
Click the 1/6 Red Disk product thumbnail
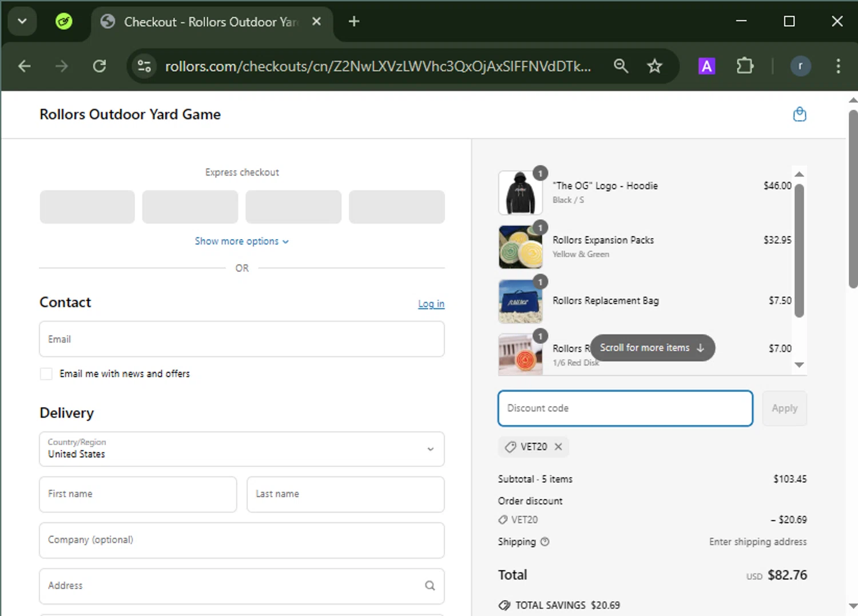click(521, 355)
